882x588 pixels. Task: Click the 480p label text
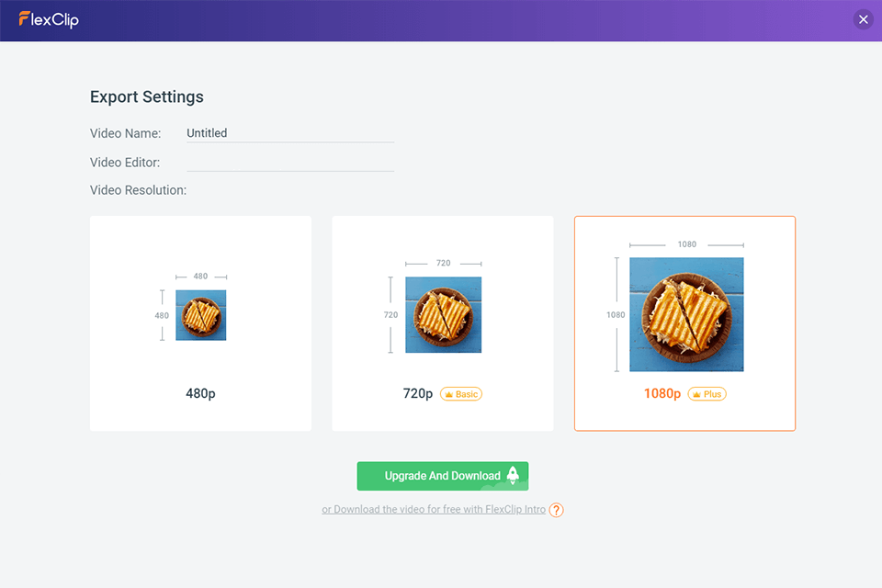click(200, 394)
